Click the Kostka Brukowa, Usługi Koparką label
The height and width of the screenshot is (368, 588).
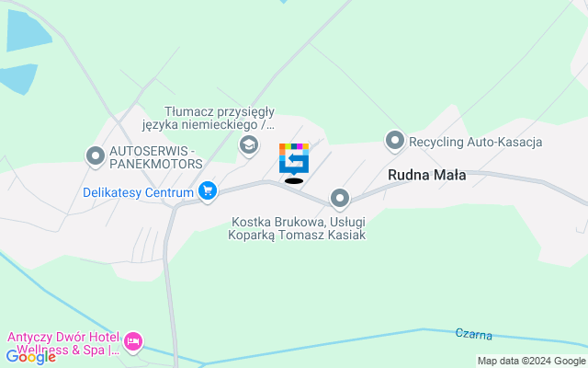tap(297, 228)
